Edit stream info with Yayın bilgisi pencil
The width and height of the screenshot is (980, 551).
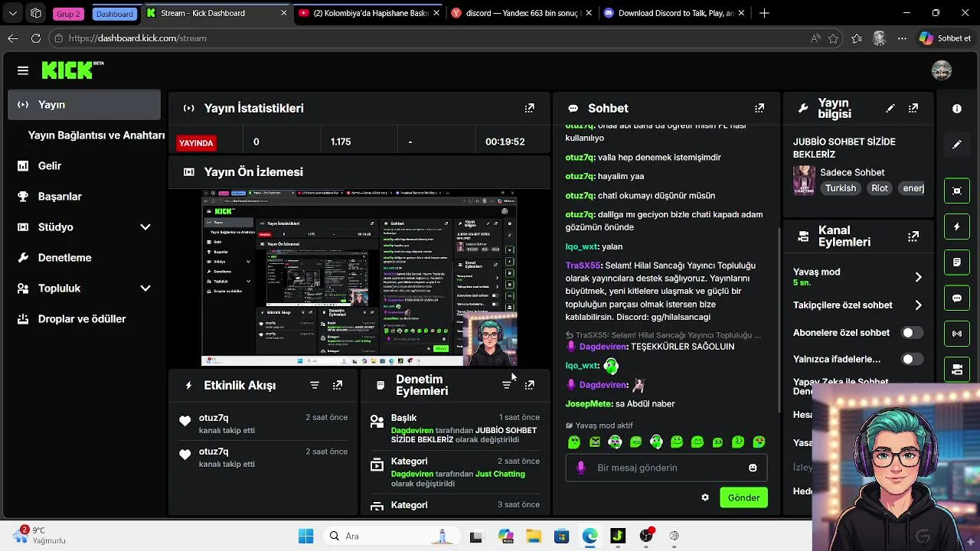[x=890, y=109]
